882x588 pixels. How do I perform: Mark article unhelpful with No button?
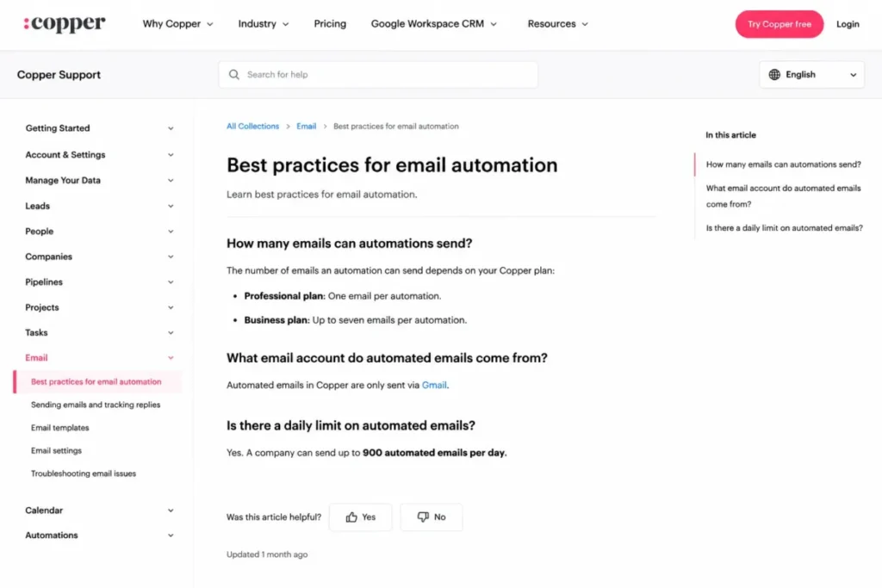pyautogui.click(x=432, y=517)
